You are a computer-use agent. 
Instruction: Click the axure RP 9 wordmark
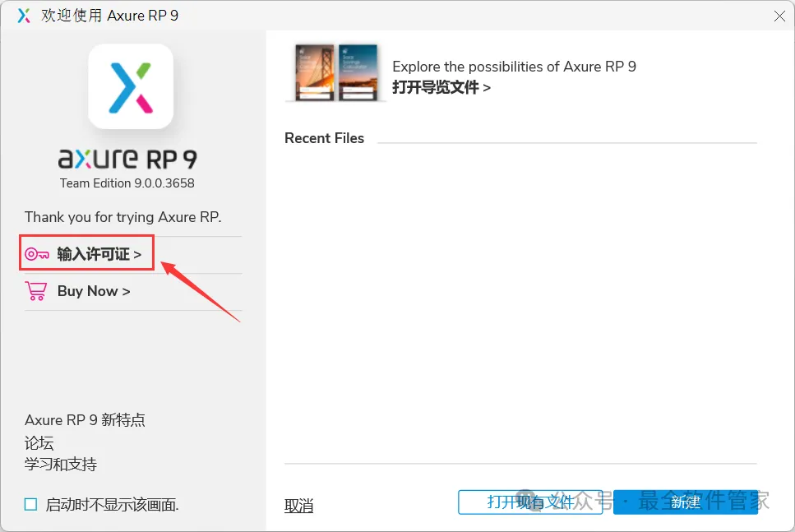pos(127,159)
